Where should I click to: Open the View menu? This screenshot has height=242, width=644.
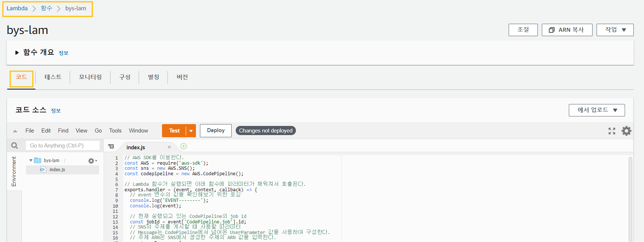81,131
